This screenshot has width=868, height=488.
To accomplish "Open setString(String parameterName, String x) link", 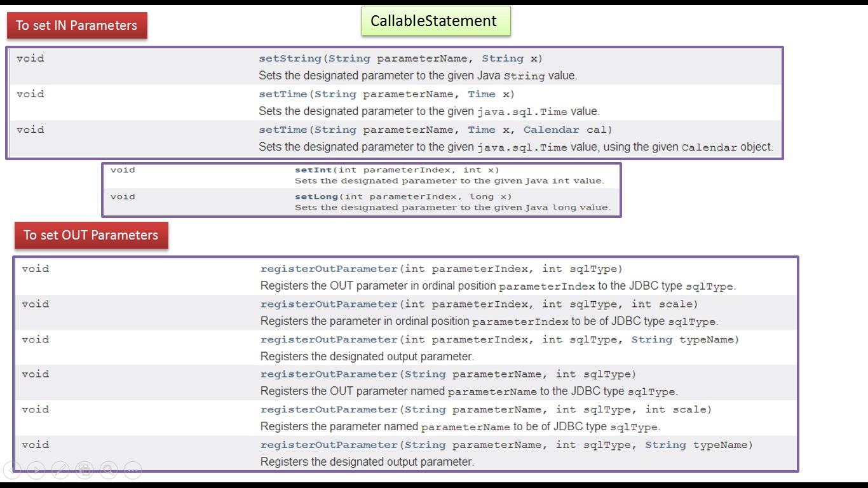I will 290,58.
